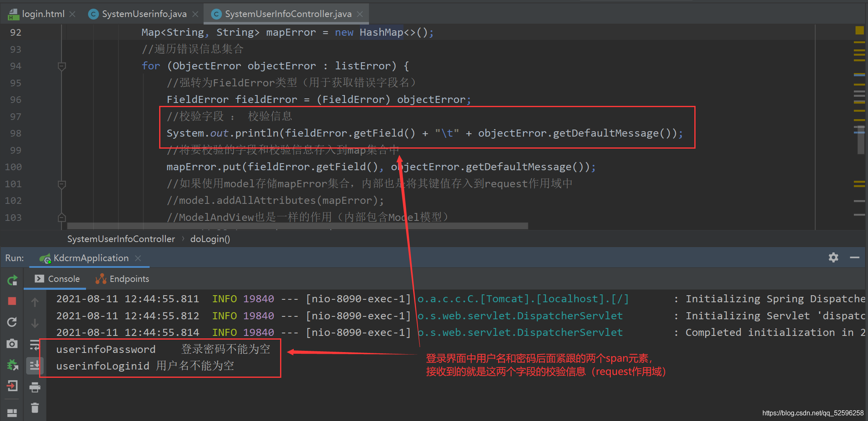Click the 'for' keyword on line 94
Viewport: 868px width, 421px height.
(x=151, y=66)
